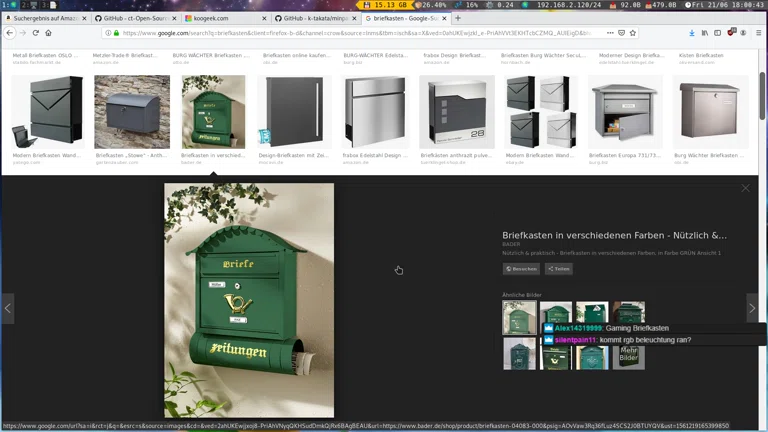
Task: Go to the browser home page
Action: (49, 33)
